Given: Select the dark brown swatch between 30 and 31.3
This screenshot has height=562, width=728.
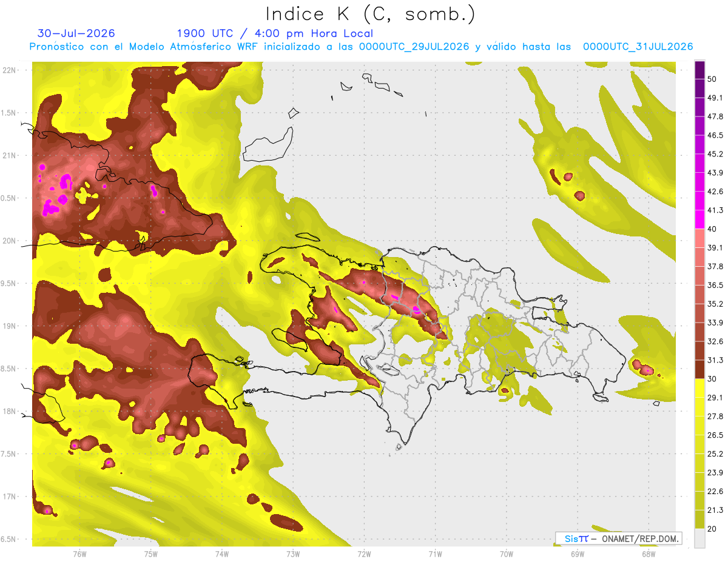Looking at the screenshot, I should [700, 369].
